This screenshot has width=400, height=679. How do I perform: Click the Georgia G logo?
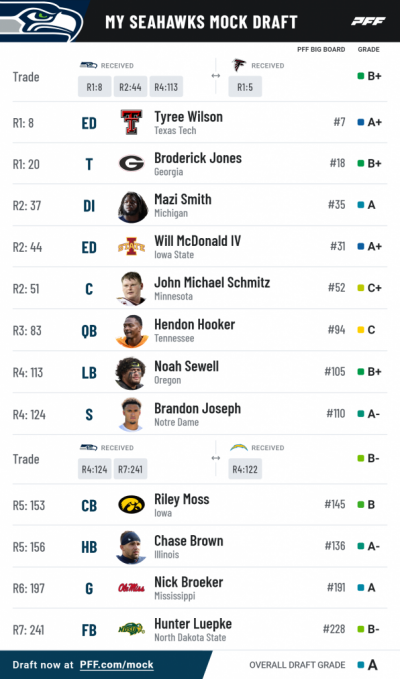point(132,163)
